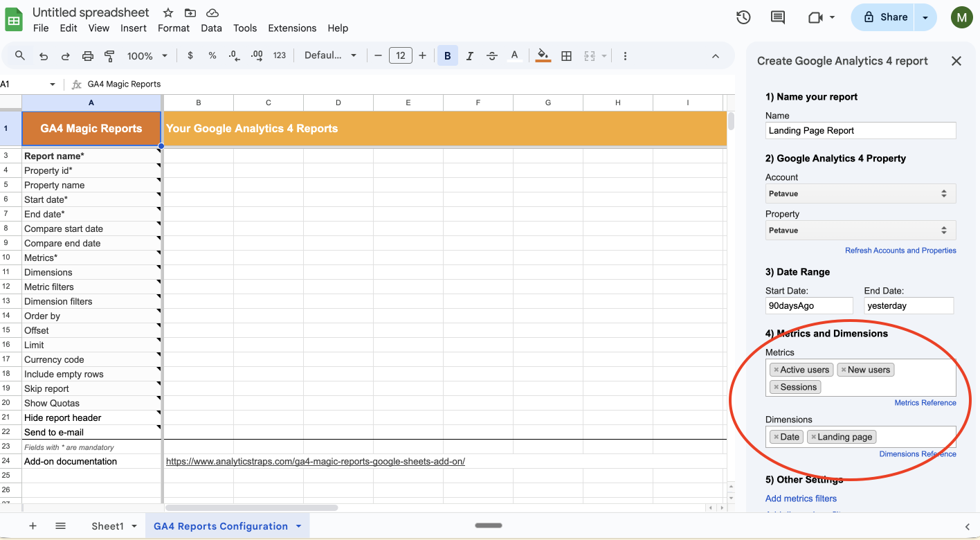This screenshot has width=980, height=540.
Task: Click the borders grid icon
Action: click(566, 56)
